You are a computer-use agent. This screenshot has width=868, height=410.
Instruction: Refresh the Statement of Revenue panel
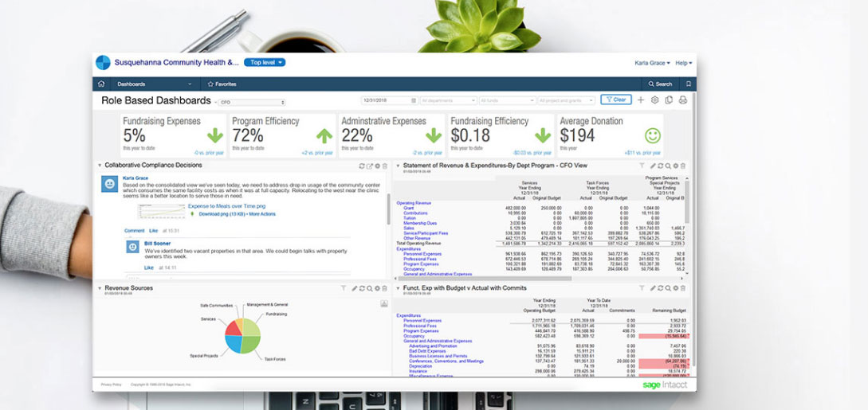[661, 166]
